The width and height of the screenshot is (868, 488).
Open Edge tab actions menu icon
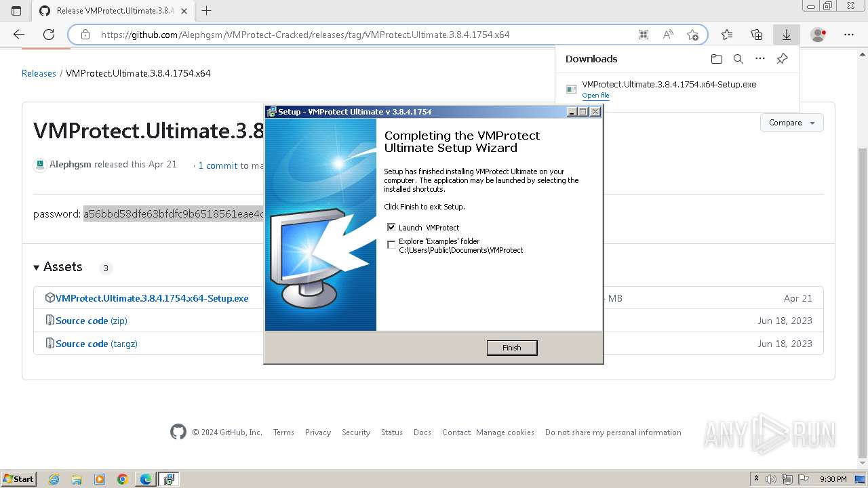point(16,11)
